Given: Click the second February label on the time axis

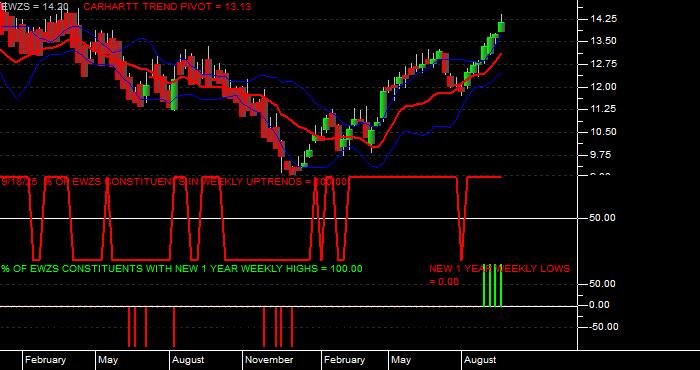Looking at the screenshot, I should tap(344, 360).
